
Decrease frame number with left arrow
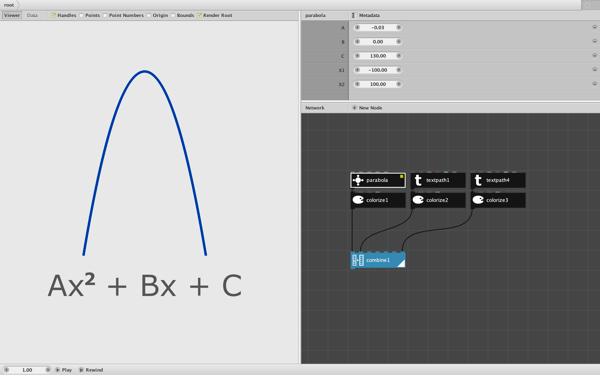point(6,370)
